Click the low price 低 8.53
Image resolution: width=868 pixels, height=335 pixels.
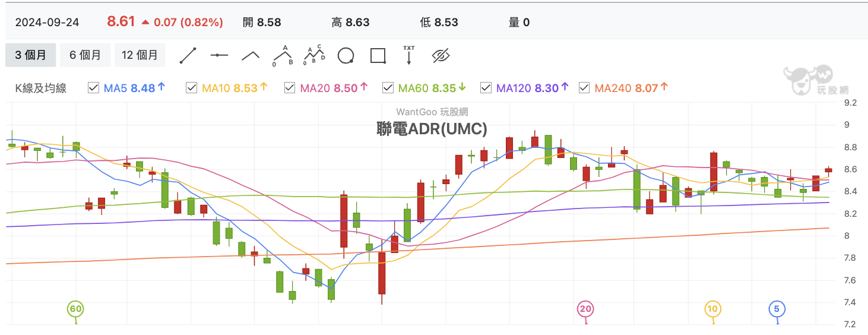point(439,23)
